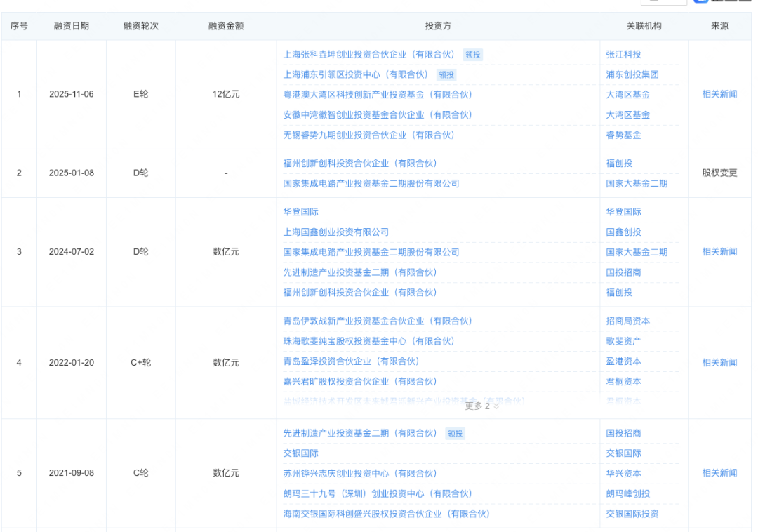The image size is (758, 532).
Task: Open 国家集成电路产业投资基金二期 in the 2025-01-08 row
Action: [x=371, y=184]
